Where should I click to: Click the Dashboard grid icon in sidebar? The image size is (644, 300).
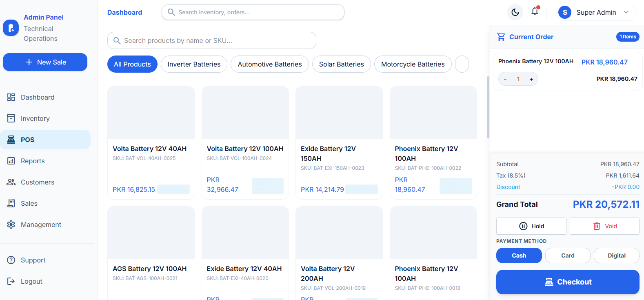point(11,97)
